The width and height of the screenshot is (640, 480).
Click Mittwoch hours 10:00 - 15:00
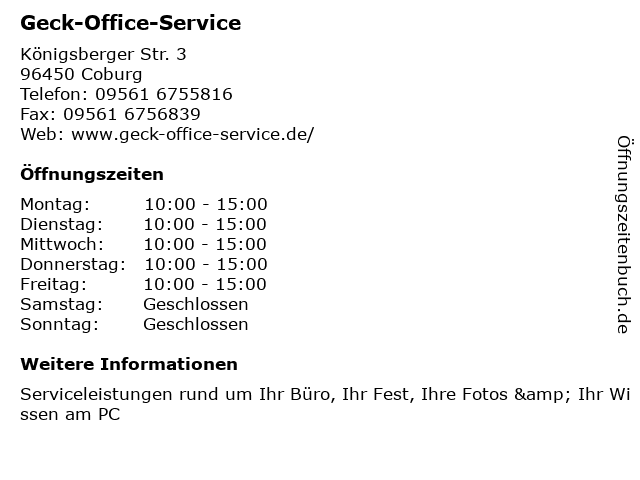[x=205, y=244]
